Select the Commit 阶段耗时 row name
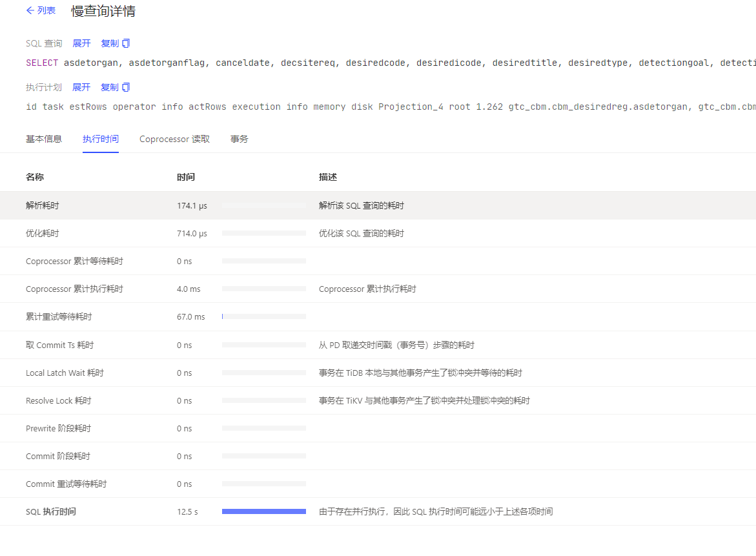This screenshot has width=756, height=556. point(58,456)
